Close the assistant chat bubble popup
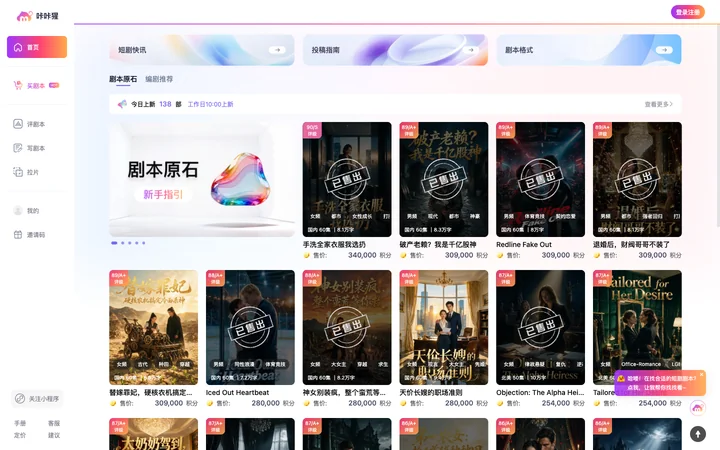Image resolution: width=720 pixels, height=450 pixels. click(x=701, y=375)
